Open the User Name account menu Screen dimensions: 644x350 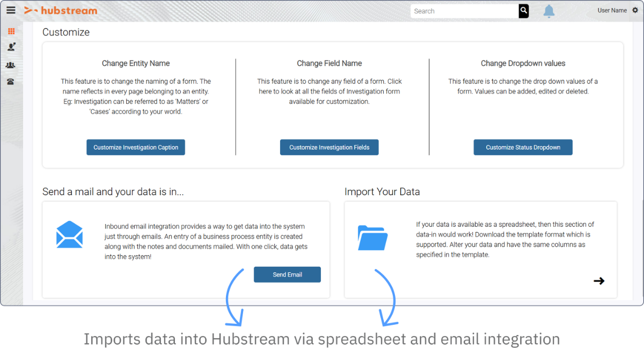(612, 11)
